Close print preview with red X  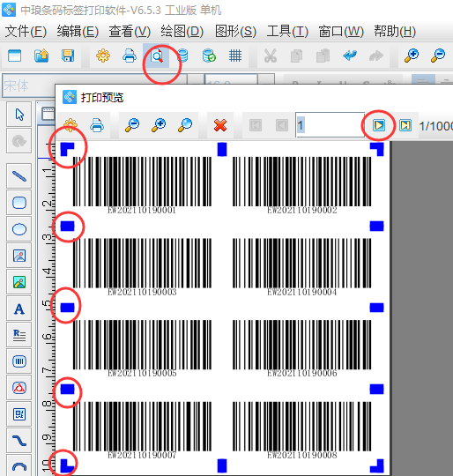220,125
